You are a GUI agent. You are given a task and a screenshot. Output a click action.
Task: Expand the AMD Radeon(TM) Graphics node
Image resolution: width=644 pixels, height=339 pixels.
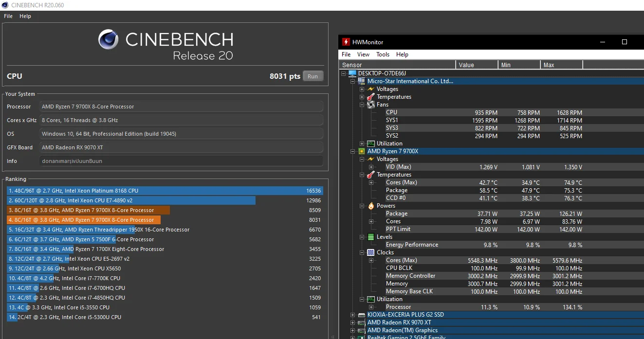coord(353,330)
